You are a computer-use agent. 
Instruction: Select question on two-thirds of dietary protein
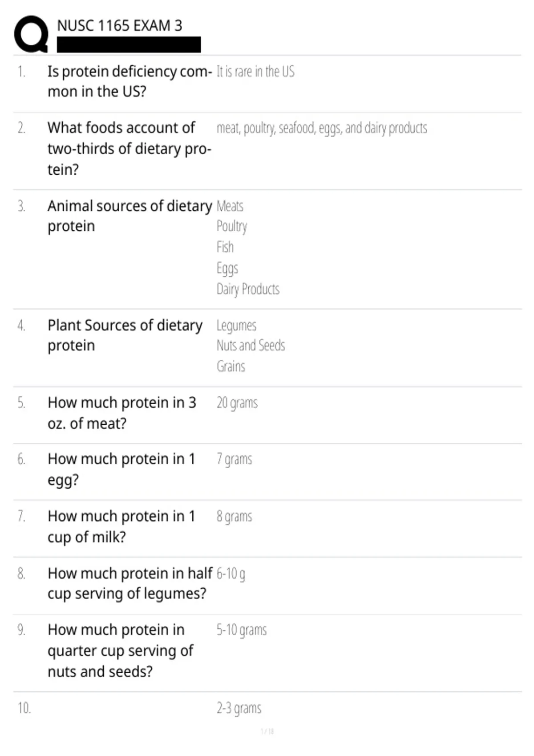[x=129, y=149]
